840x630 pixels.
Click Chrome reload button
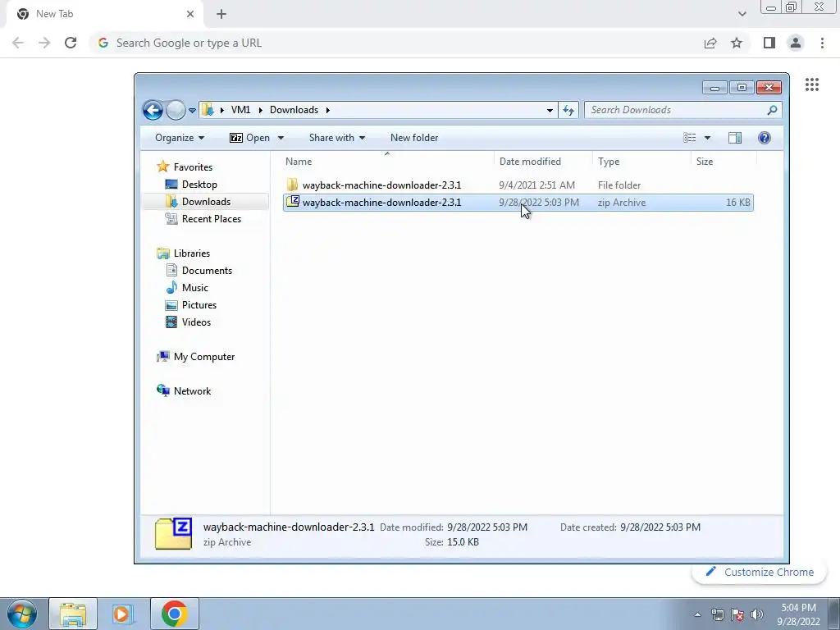click(71, 43)
